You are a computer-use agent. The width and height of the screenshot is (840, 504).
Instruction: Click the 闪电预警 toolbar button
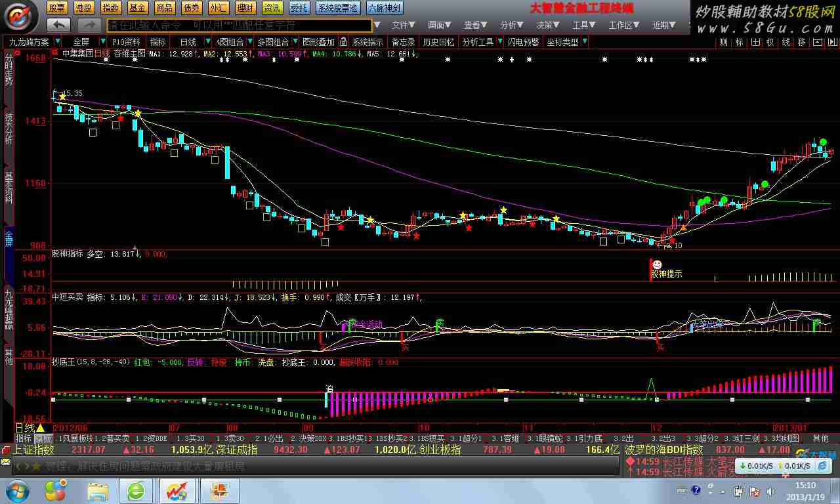[523, 42]
